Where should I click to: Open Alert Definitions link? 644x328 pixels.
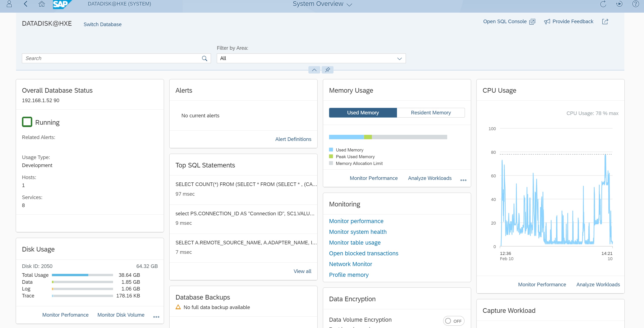point(293,139)
